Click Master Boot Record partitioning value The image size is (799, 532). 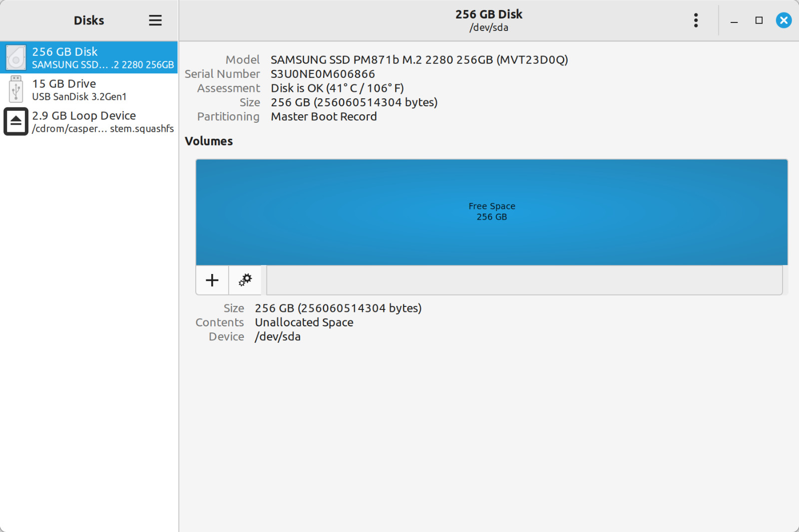(x=324, y=117)
